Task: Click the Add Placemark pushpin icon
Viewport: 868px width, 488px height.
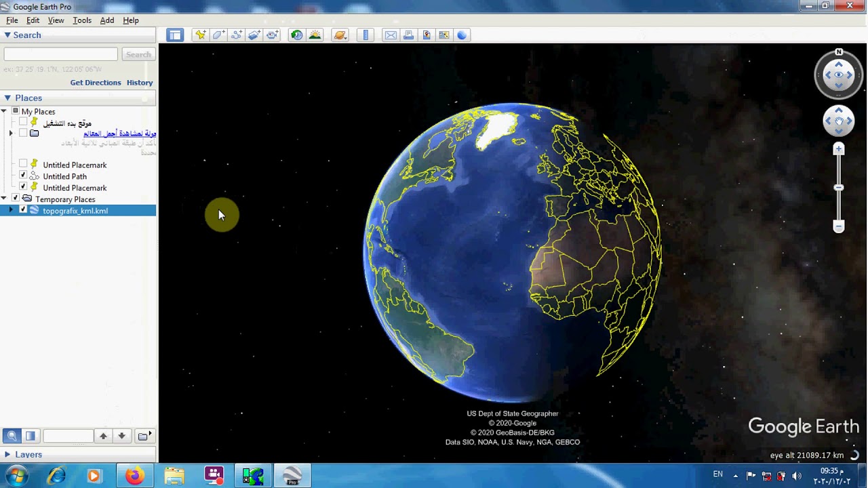Action: (200, 35)
